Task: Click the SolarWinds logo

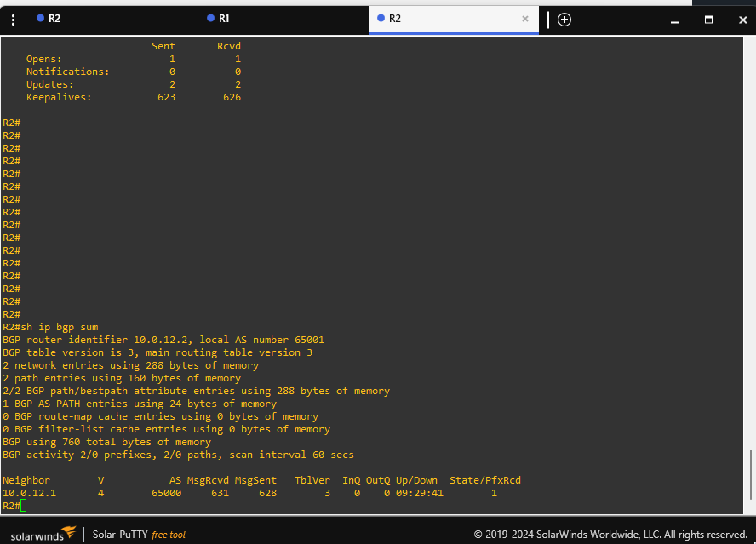Action: tap(43, 534)
